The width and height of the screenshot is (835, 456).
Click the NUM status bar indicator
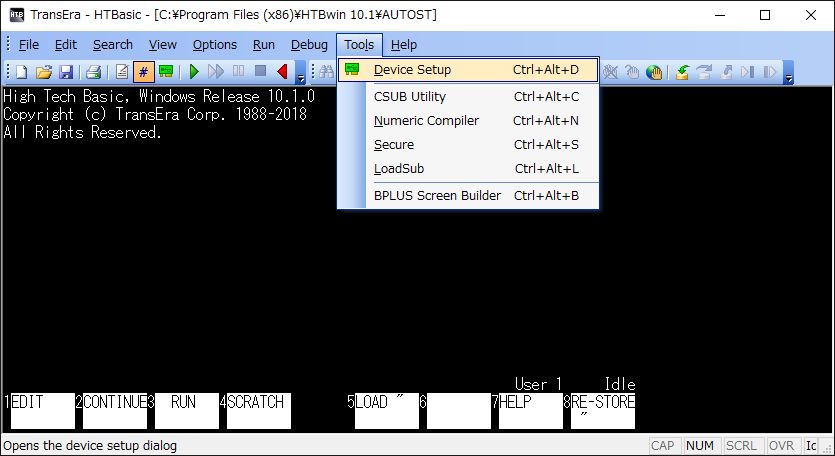tap(700, 445)
